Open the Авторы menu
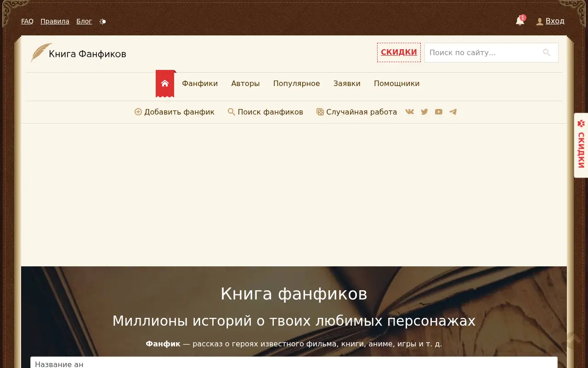The height and width of the screenshot is (368, 588). point(245,83)
